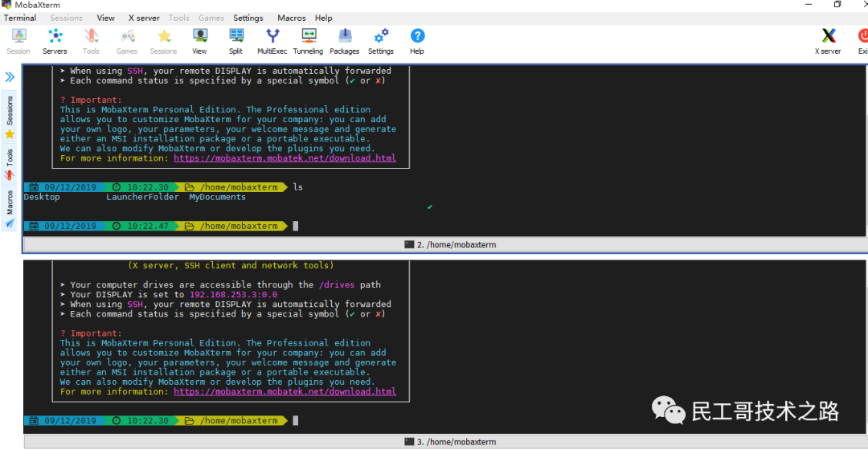Screen dimensions: 868x450
Task: Open the Tools menu in menu bar
Action: click(x=178, y=18)
